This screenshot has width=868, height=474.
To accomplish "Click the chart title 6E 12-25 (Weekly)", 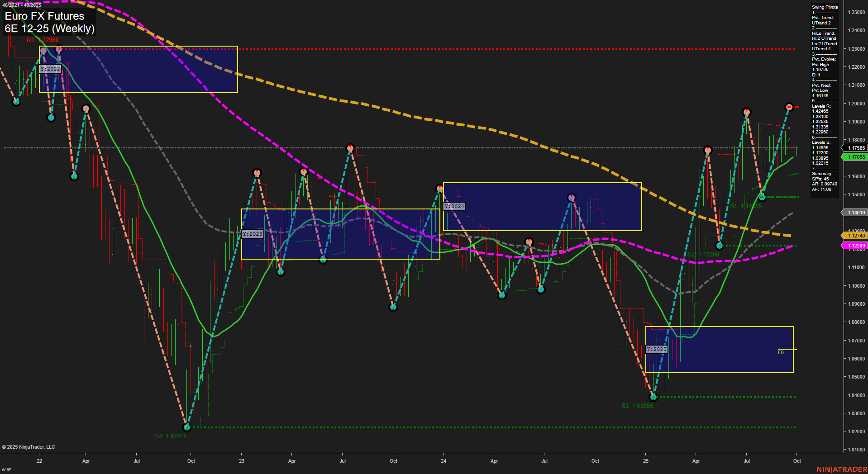I will point(50,28).
